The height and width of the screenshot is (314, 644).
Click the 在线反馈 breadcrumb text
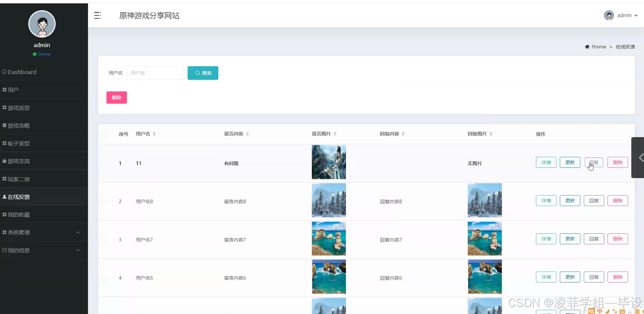[x=625, y=47]
